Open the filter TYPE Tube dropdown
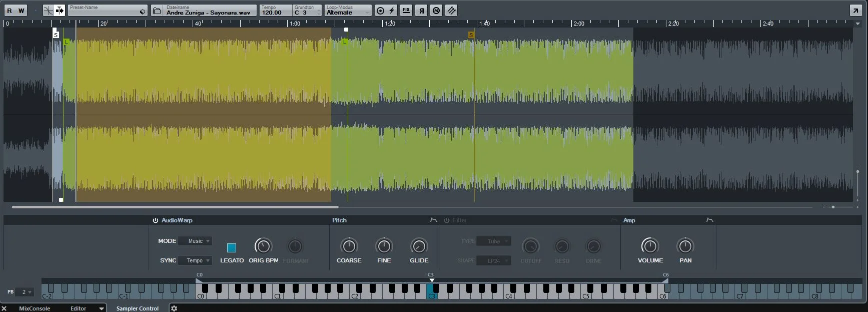Image resolution: width=868 pixels, height=312 pixels. 494,241
